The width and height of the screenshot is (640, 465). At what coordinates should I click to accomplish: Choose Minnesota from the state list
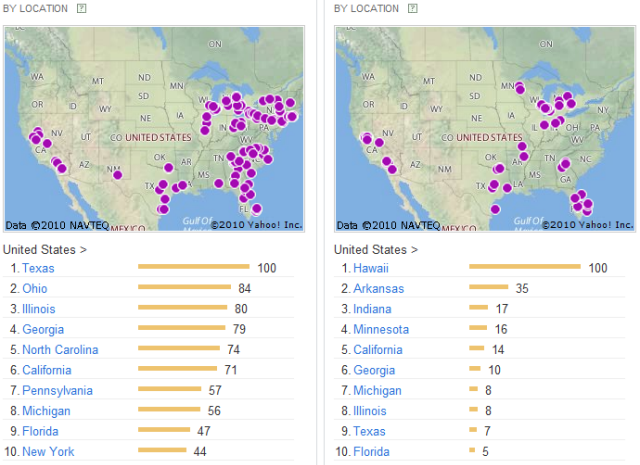point(380,329)
